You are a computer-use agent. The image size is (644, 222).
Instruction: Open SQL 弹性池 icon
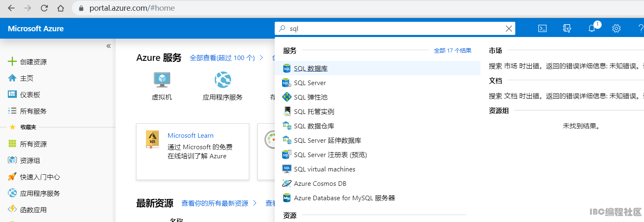(287, 97)
